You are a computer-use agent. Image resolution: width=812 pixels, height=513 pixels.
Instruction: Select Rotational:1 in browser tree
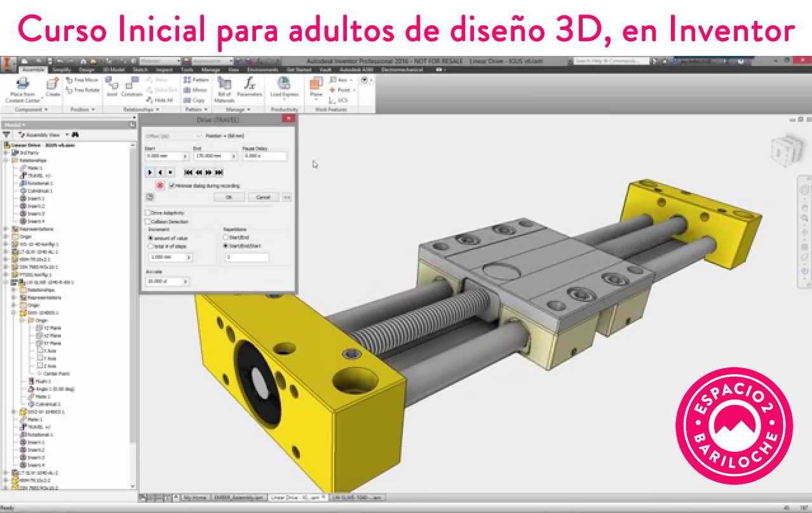[x=36, y=183]
